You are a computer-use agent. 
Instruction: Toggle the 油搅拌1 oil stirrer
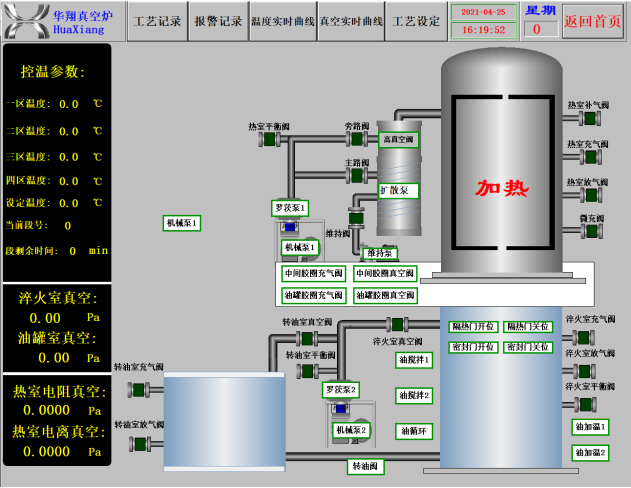[x=413, y=360]
